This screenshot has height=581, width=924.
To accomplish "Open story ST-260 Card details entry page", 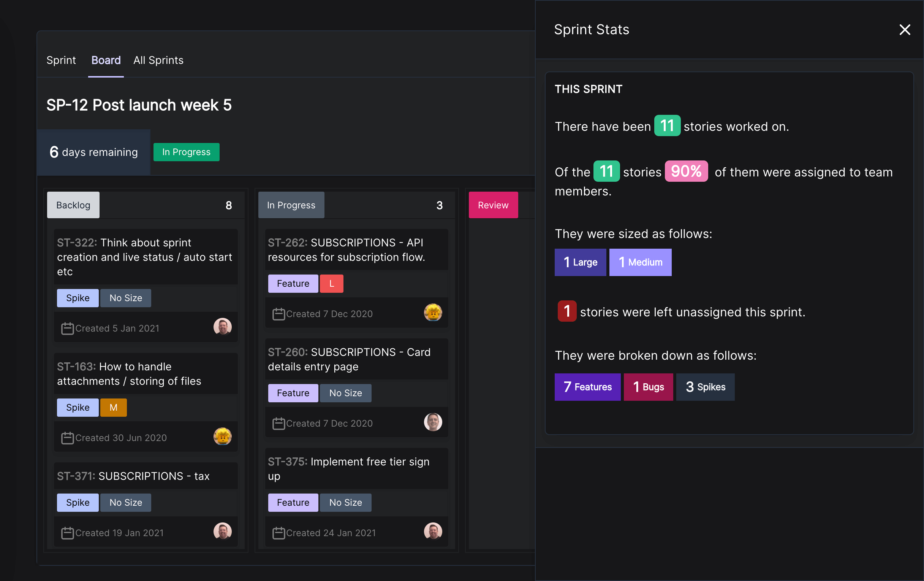I will pos(349,359).
